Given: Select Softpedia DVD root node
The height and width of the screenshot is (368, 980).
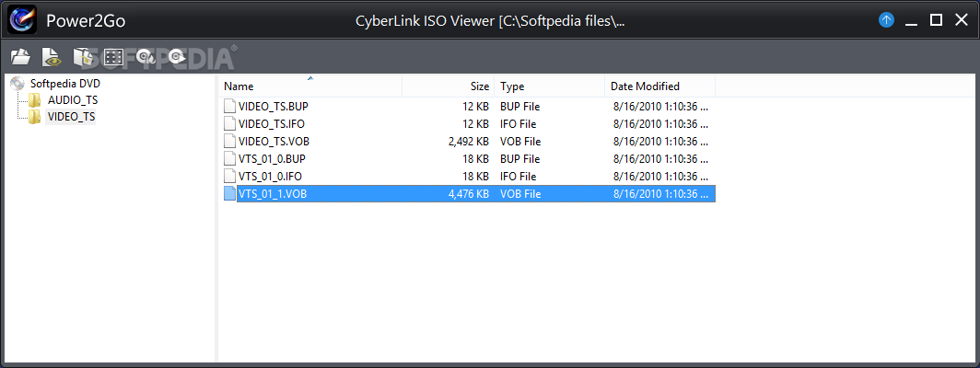Looking at the screenshot, I should (65, 83).
